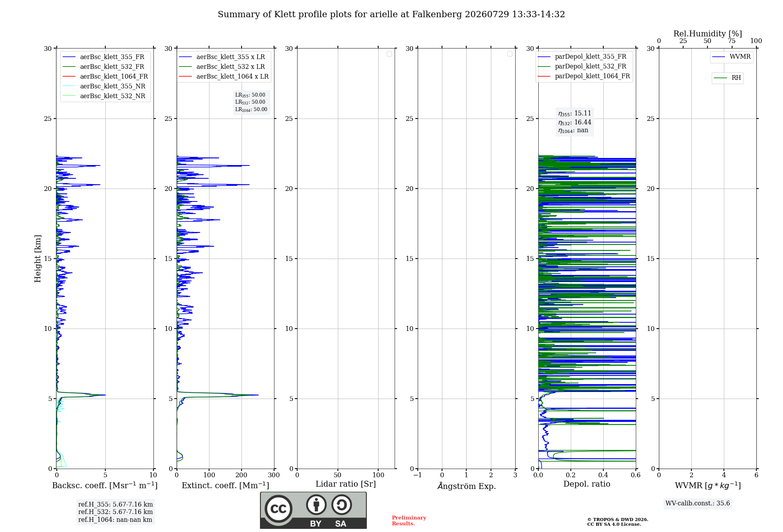
Task: Click the Creative Commons CC logo icon
Action: click(x=278, y=509)
